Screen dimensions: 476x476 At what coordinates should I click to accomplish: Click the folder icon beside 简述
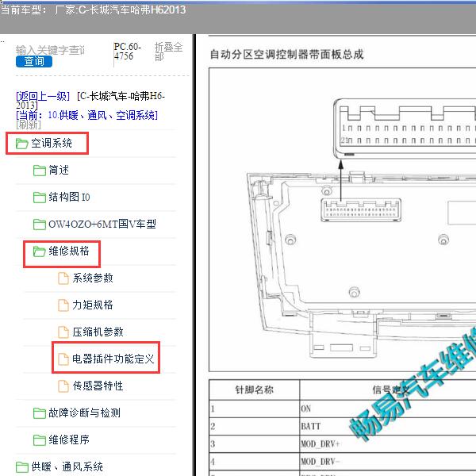point(40,171)
